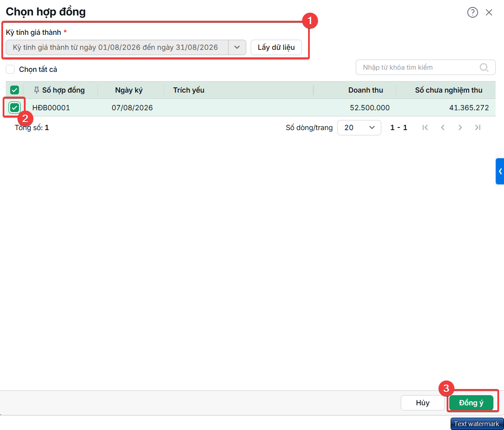Click the value 41.365.272

(469, 108)
